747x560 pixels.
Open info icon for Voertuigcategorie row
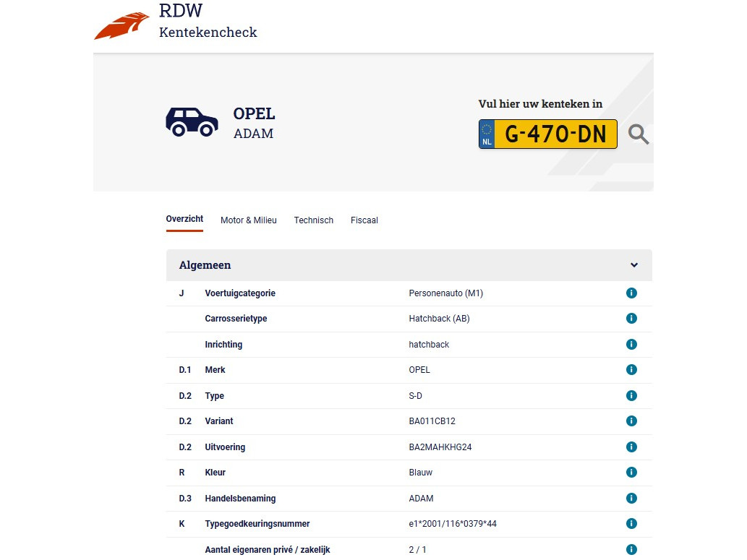(631, 293)
